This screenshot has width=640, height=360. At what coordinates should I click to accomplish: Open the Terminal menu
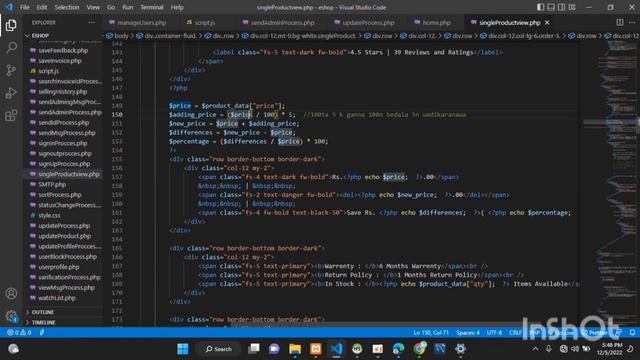pos(151,7)
